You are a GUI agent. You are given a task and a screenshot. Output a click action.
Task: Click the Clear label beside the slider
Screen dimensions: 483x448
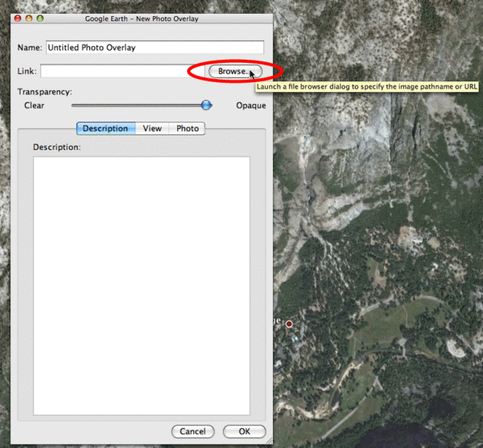point(34,106)
